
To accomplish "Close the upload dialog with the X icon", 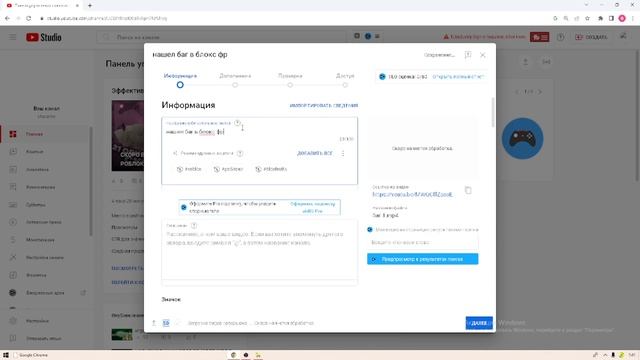I will (x=482, y=55).
